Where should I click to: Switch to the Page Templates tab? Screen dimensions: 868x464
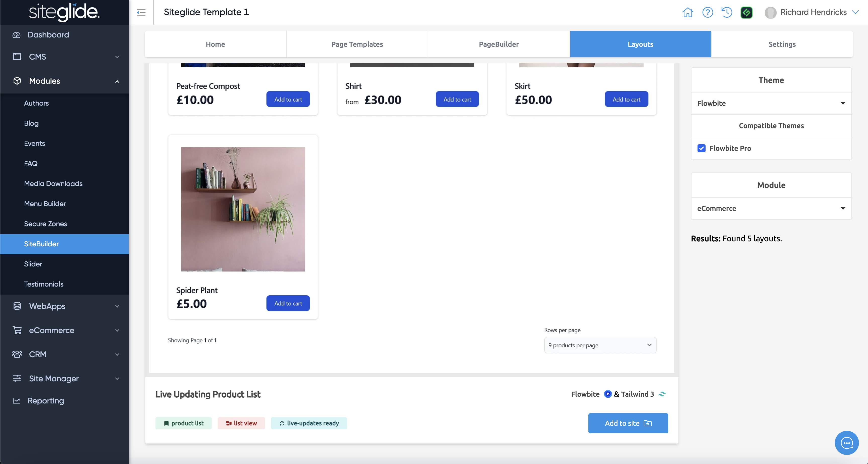[x=357, y=44]
